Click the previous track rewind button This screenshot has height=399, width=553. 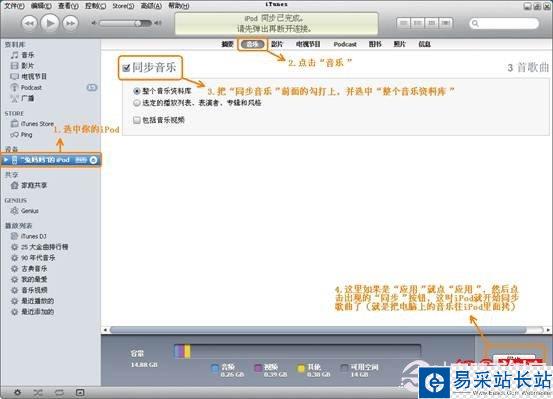30,23
